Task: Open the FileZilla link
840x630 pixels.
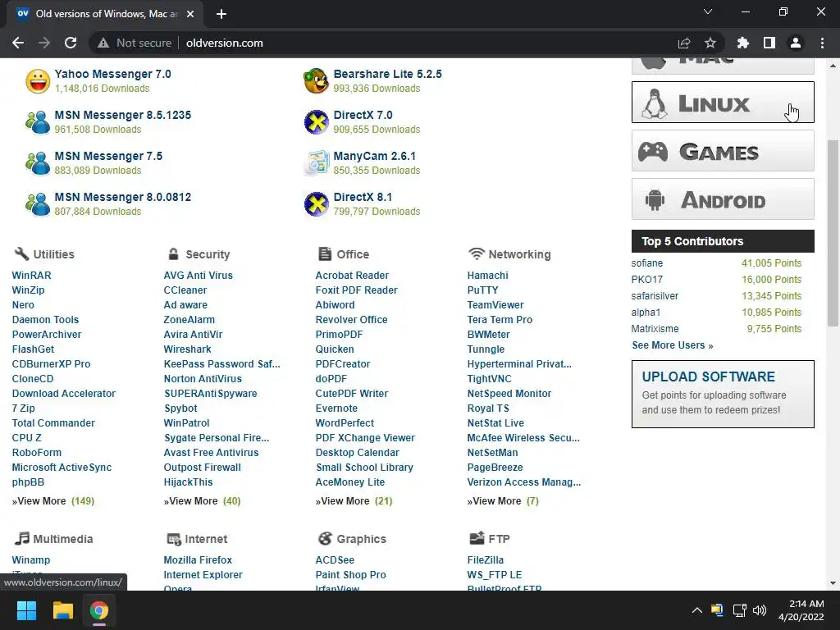Action: pyautogui.click(x=486, y=559)
